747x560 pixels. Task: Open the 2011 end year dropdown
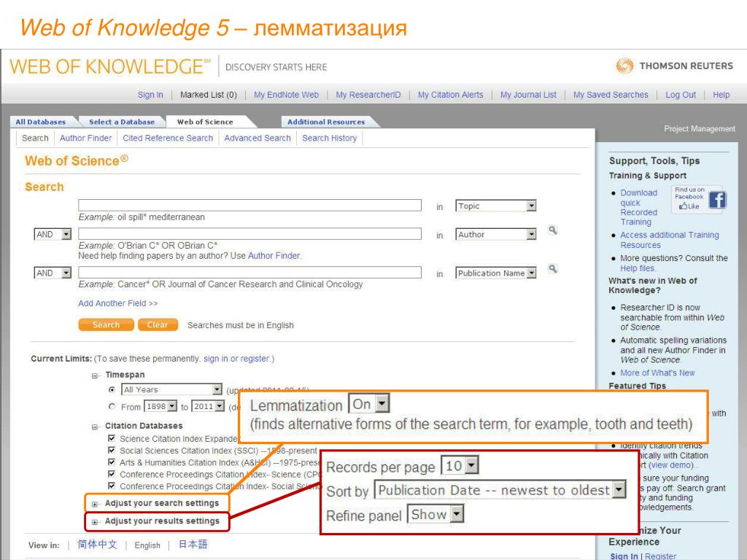pos(208,406)
